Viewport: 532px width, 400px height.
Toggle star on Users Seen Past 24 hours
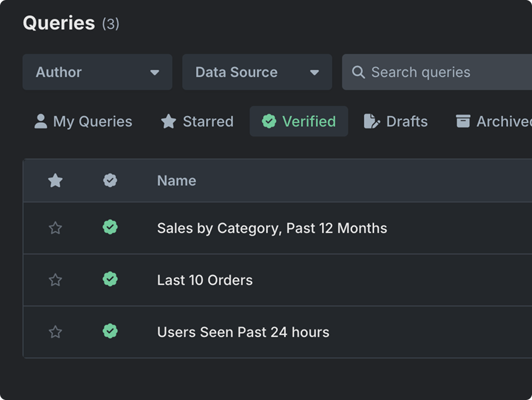coord(55,332)
